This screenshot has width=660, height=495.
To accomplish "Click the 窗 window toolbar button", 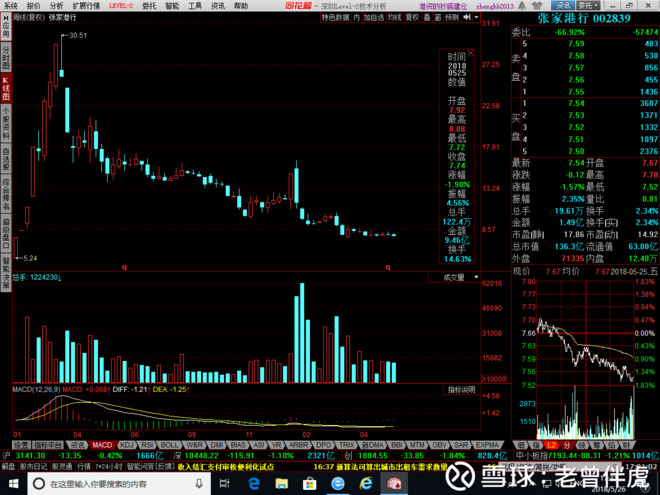I will [x=438, y=17].
